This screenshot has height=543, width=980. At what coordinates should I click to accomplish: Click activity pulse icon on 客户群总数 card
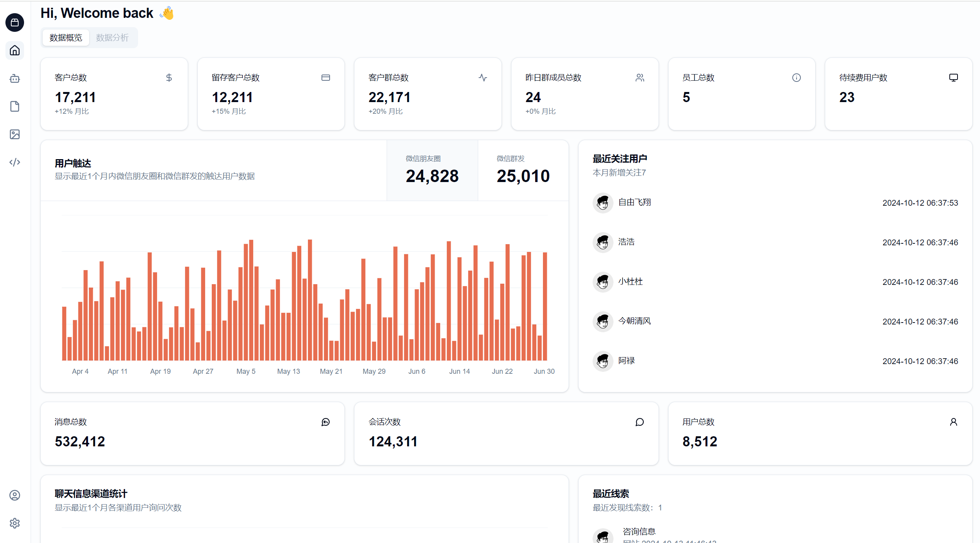[483, 78]
